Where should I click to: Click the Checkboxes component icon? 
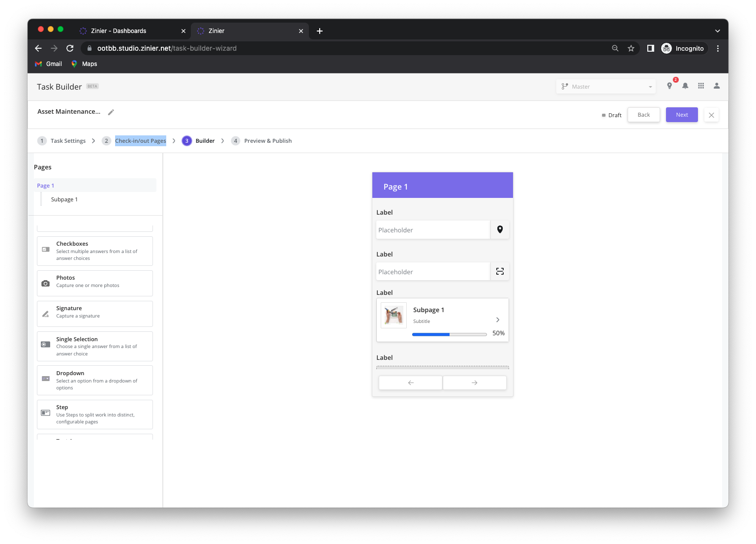coord(46,250)
